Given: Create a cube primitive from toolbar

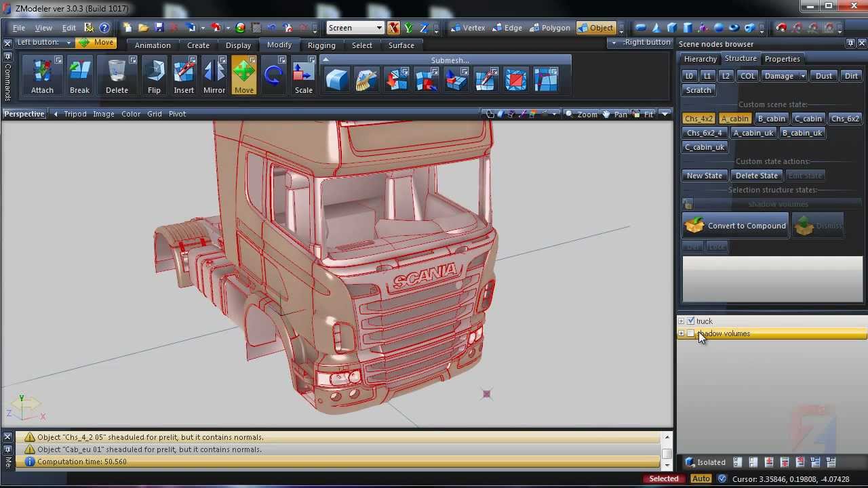Looking at the screenshot, I should 672,28.
